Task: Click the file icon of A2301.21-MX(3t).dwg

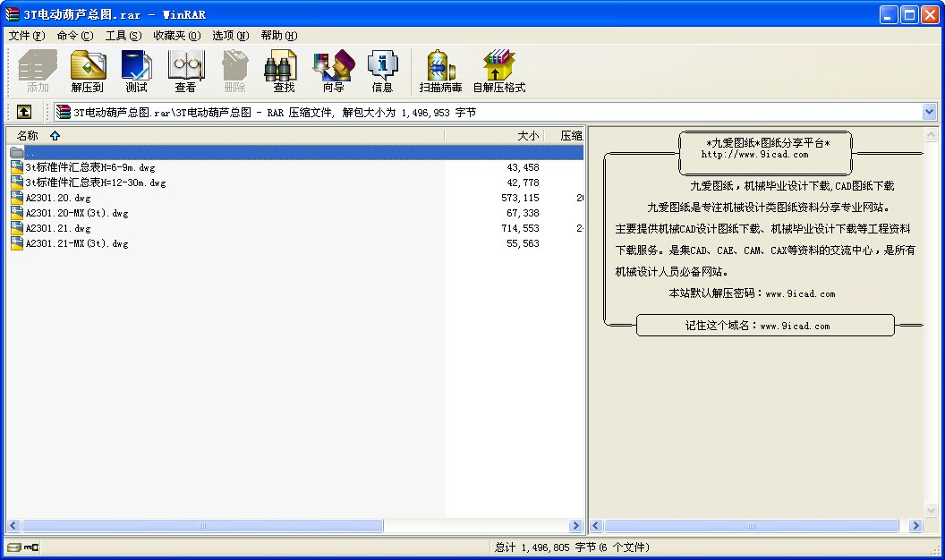Action: [x=17, y=243]
